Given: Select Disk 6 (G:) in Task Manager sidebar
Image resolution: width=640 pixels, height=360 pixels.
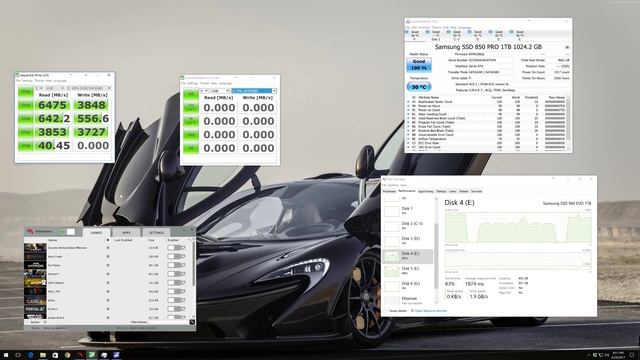Looking at the screenshot, I should point(407,286).
